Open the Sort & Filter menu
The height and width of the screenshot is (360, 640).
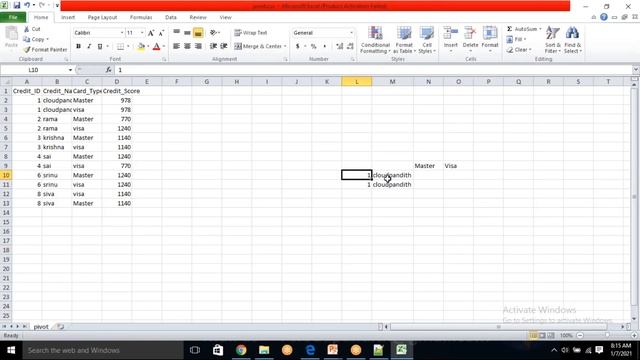(x=553, y=40)
